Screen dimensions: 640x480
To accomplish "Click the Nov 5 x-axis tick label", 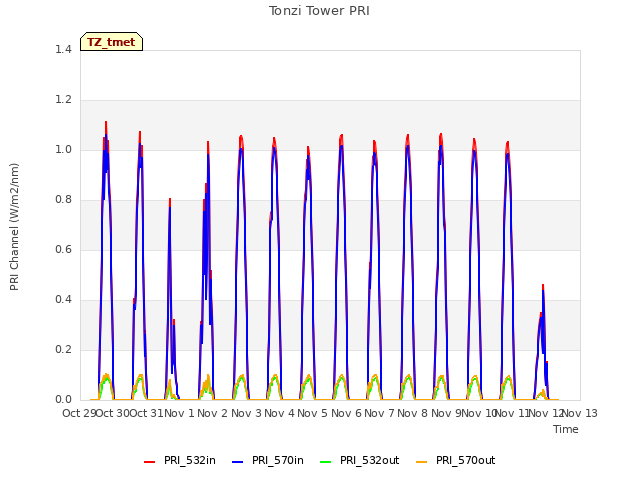I will [x=313, y=413].
